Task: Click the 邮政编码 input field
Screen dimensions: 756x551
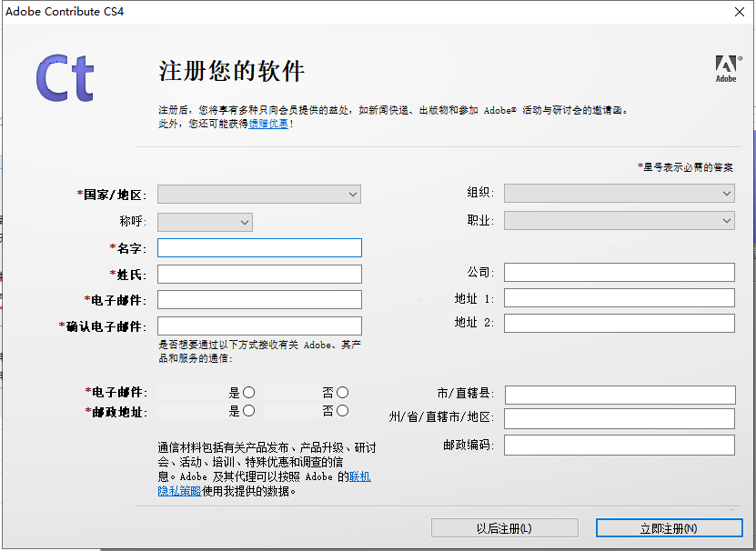Action: pyautogui.click(x=619, y=446)
